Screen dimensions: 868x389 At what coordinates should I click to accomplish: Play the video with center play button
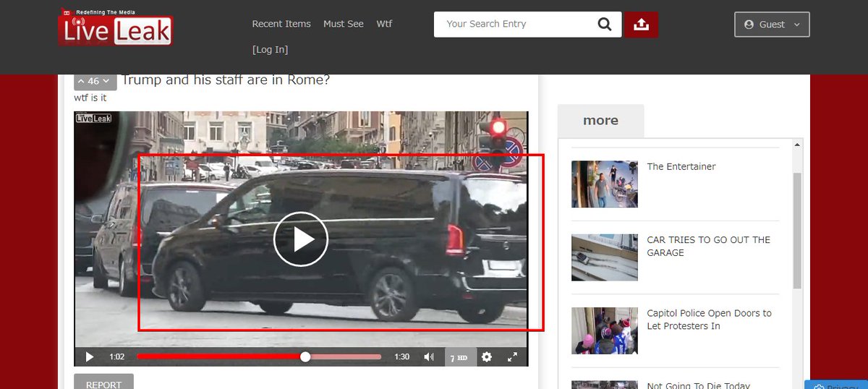tap(301, 239)
